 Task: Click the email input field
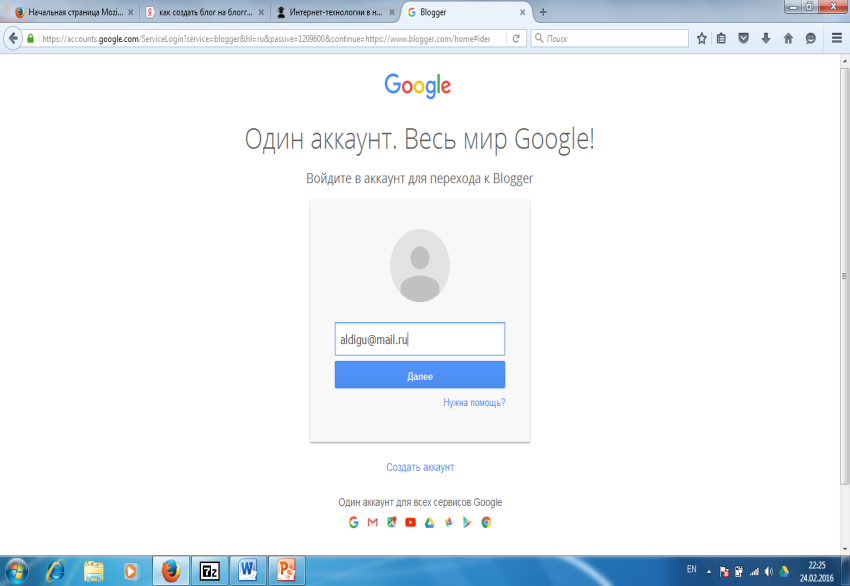click(420, 339)
